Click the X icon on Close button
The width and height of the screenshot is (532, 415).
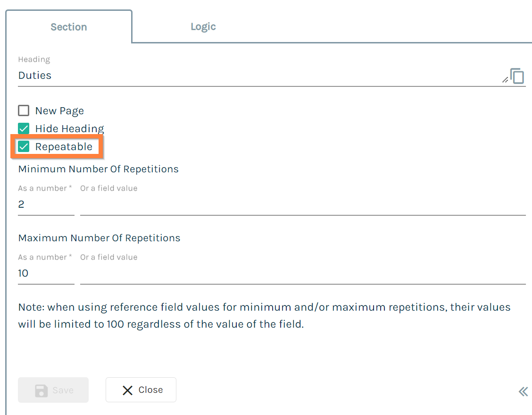[x=127, y=390]
